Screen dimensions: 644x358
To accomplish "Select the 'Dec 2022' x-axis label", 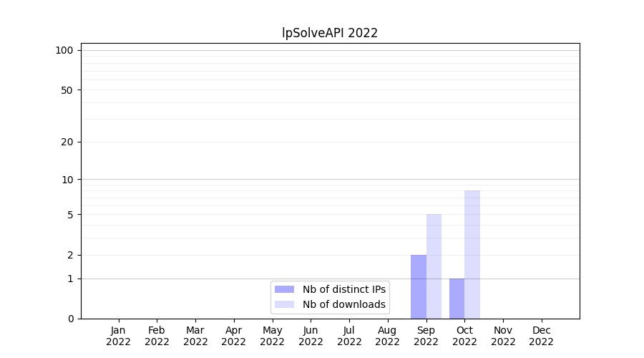I will pyautogui.click(x=541, y=336).
